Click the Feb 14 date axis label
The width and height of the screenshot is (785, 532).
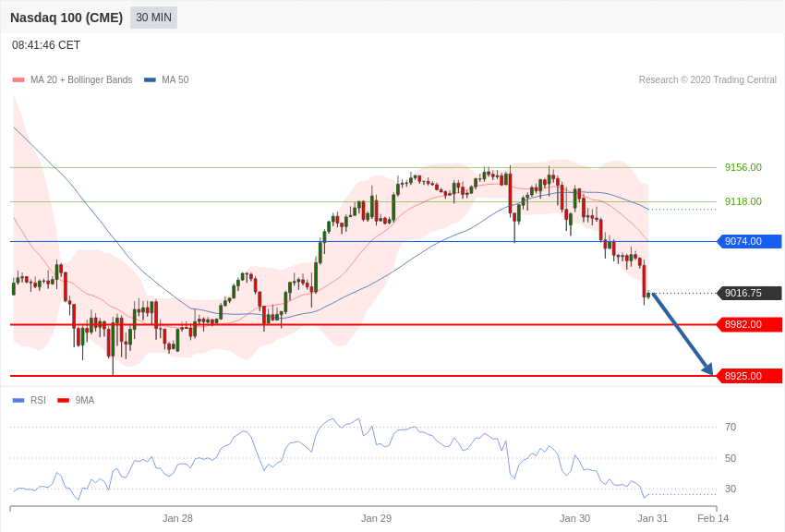pos(713,518)
